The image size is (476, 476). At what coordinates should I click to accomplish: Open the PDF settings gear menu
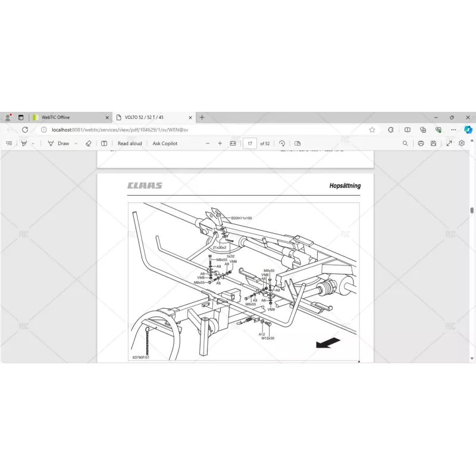(x=462, y=143)
